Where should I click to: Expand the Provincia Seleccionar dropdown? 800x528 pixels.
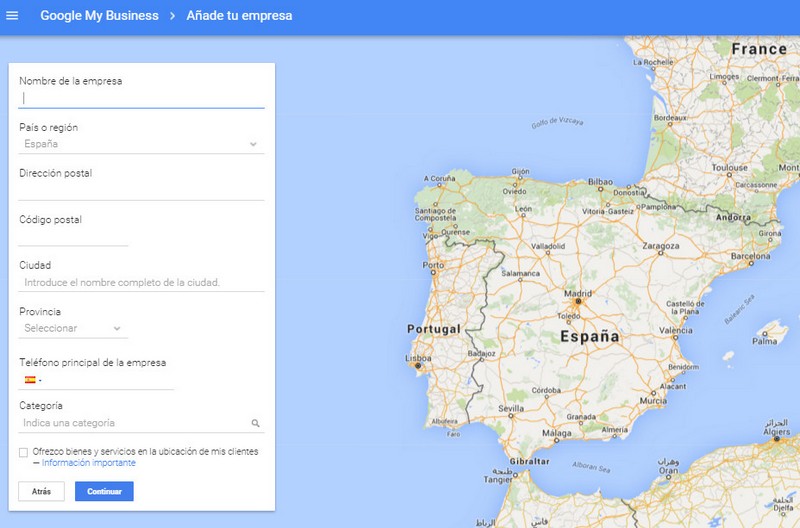pyautogui.click(x=73, y=328)
